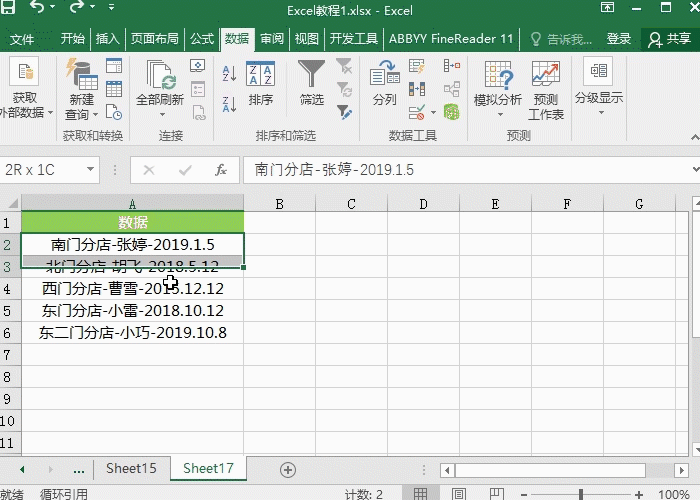Image resolution: width=700 pixels, height=500 pixels.
Task: Sort A to Z ascending
Action: tap(229, 73)
